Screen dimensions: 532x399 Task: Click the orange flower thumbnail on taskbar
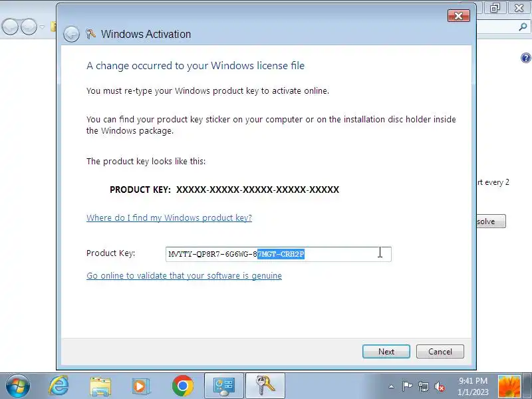[x=509, y=387]
